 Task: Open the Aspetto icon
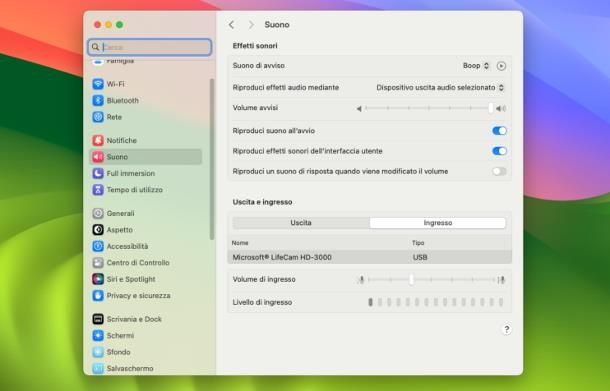[x=98, y=230]
